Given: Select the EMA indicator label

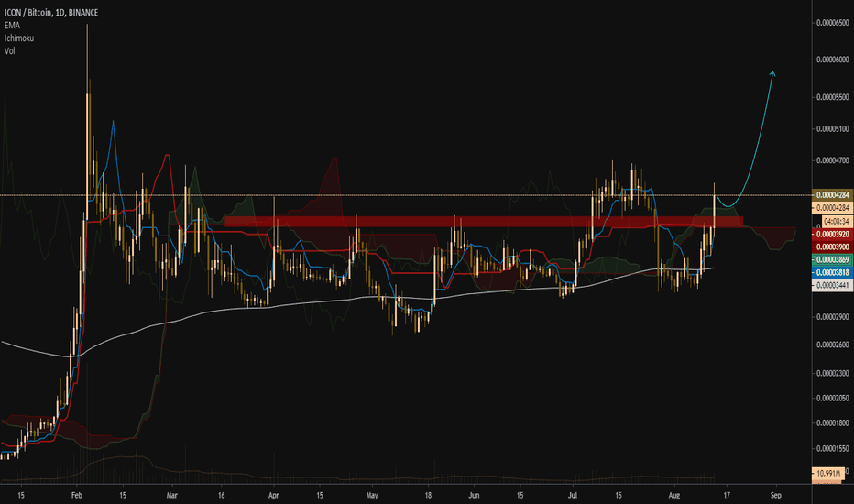Looking at the screenshot, I should tap(12, 26).
